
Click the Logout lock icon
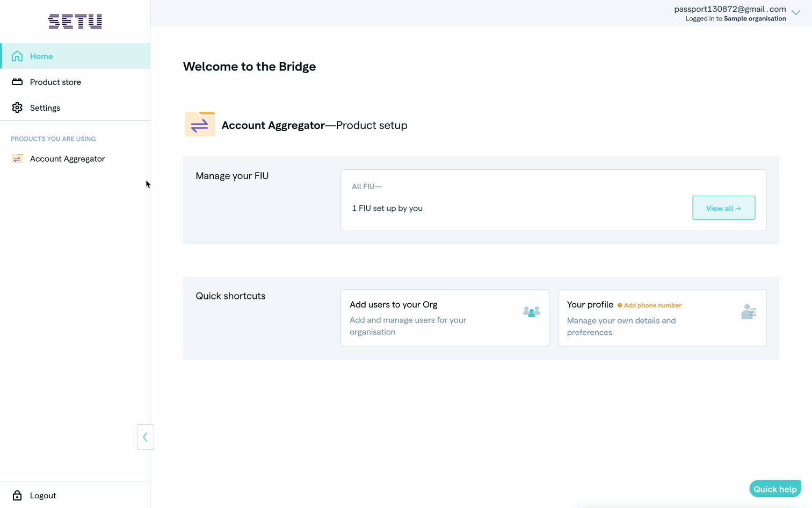[x=17, y=495]
